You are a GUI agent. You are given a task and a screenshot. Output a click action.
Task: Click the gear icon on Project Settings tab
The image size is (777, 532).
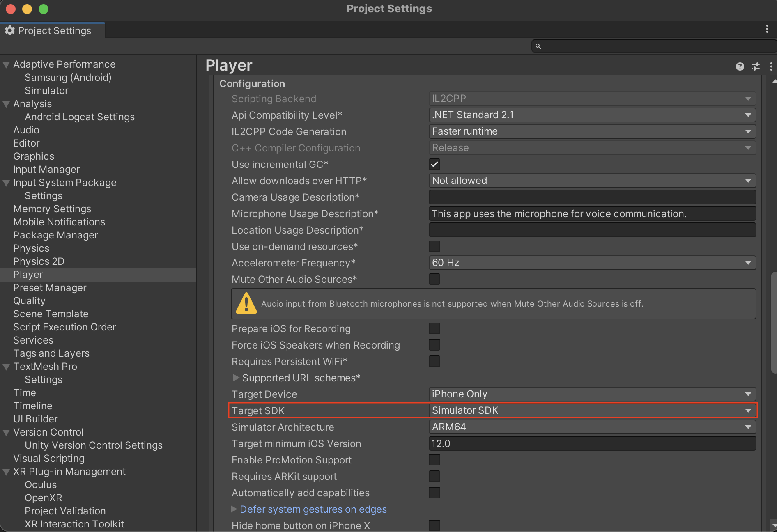coord(10,30)
